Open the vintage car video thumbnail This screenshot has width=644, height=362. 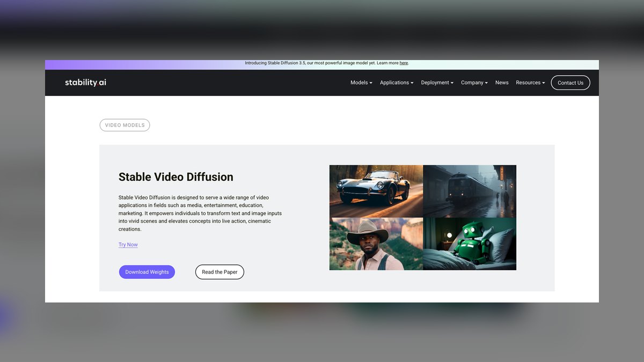pos(376,191)
